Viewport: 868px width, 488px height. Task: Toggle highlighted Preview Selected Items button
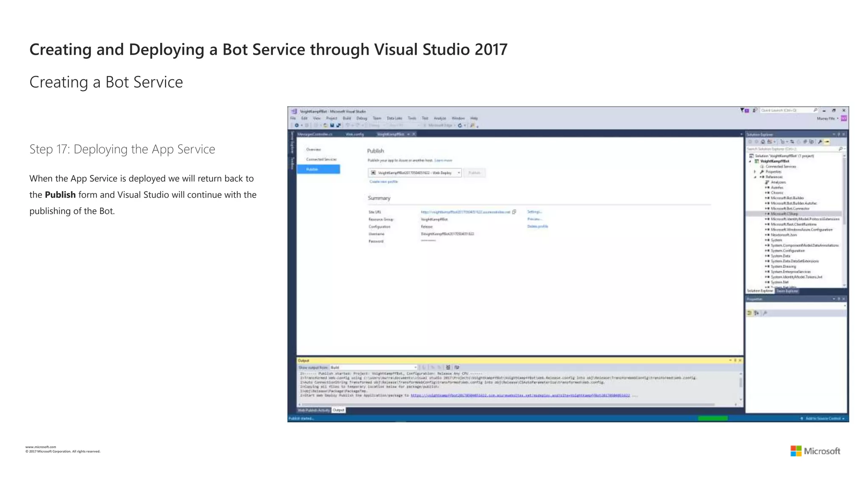click(x=827, y=142)
